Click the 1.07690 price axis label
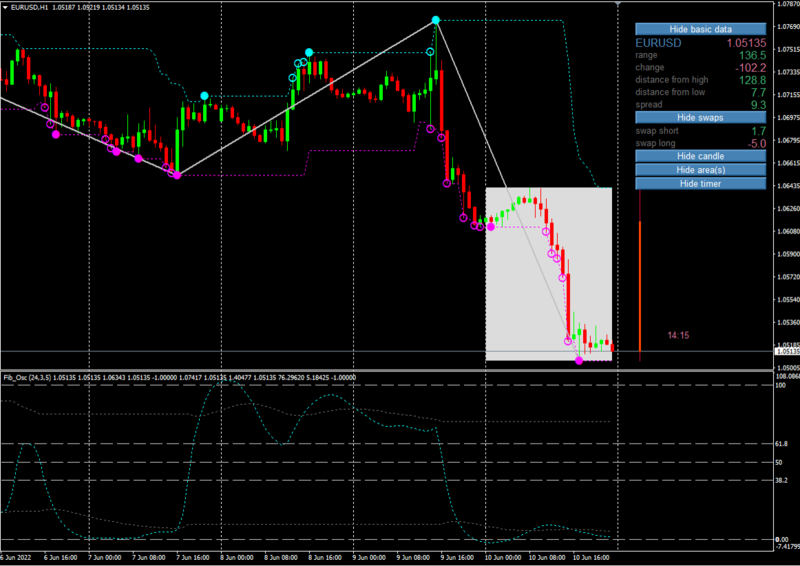The width and height of the screenshot is (800, 566). (x=788, y=26)
